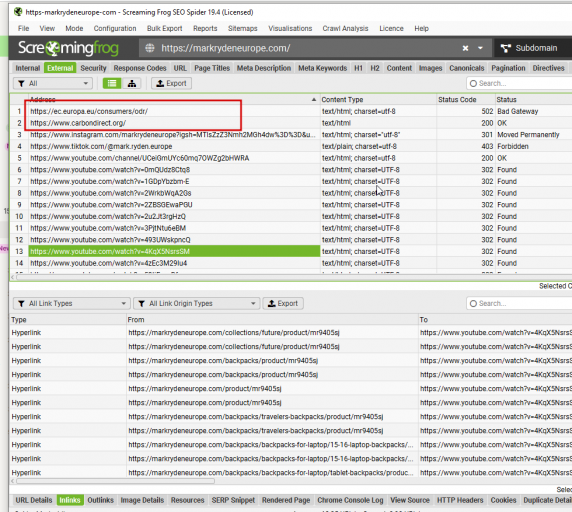Open the Rendered Page bottom tab
Screen dimensions: 572x512
tap(286, 500)
